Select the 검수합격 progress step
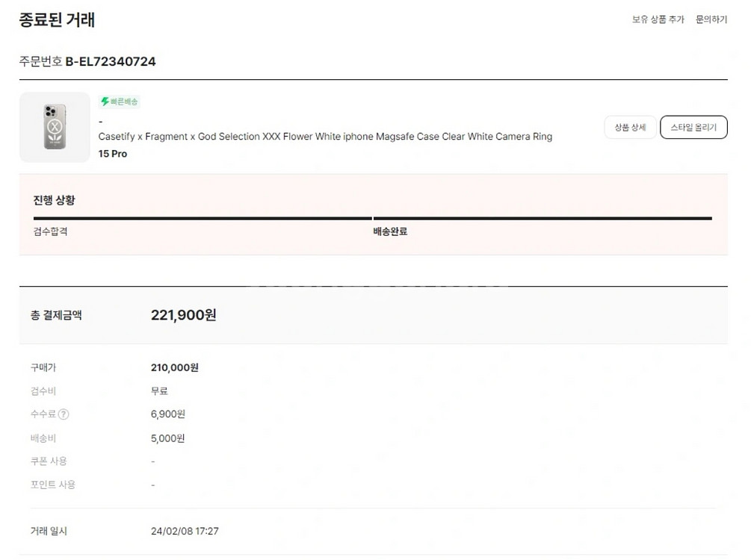Viewport: 751px width, 560px height. tap(51, 231)
